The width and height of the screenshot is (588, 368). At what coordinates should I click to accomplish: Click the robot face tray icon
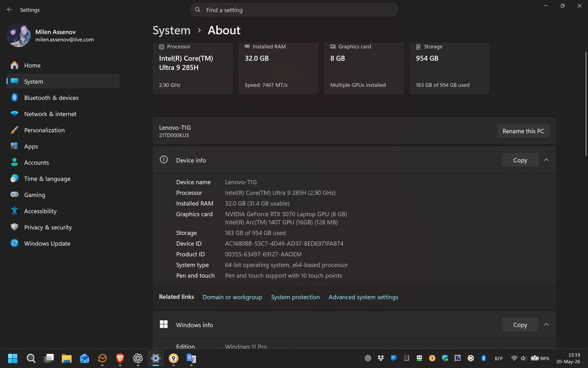[419, 358]
